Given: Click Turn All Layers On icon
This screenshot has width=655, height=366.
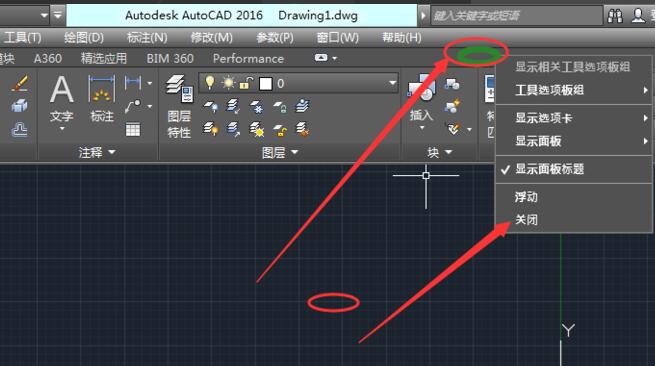Looking at the screenshot, I should 210,129.
